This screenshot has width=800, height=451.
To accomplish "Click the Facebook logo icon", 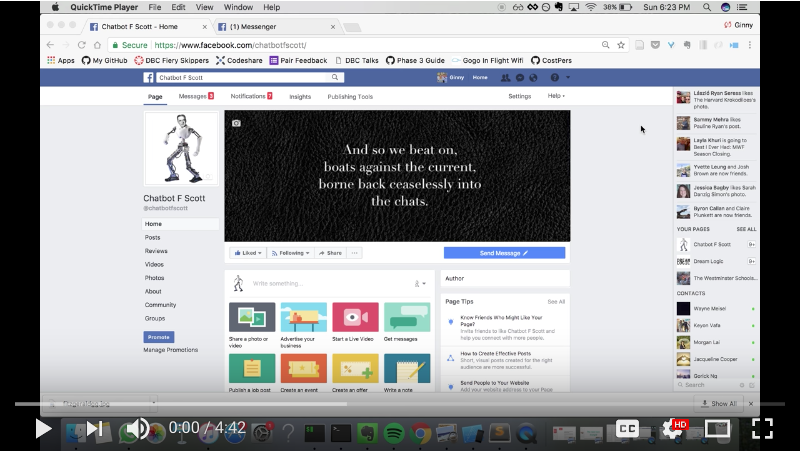I will click(x=148, y=78).
